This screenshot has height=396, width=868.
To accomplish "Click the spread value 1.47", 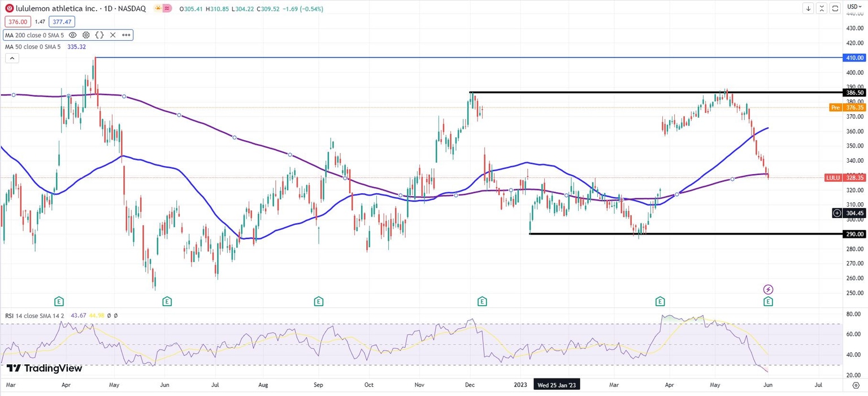I will point(40,21).
